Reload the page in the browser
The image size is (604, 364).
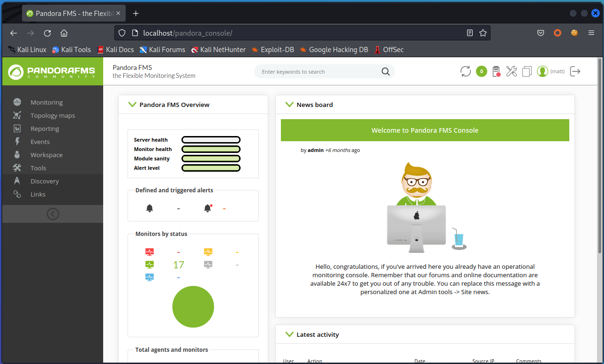[47, 33]
